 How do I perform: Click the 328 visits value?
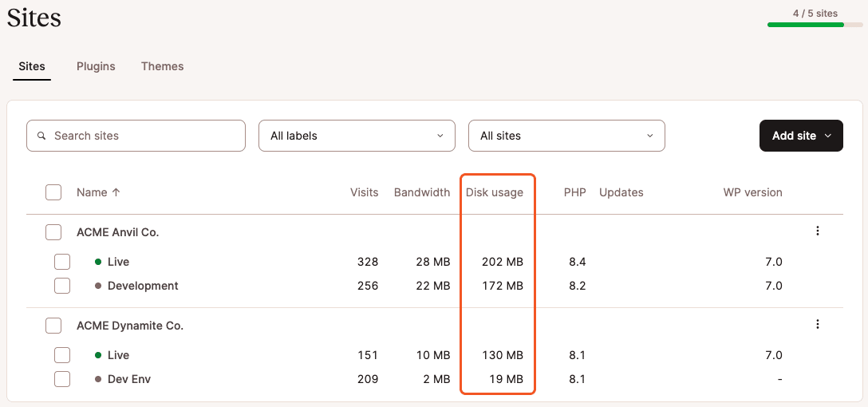368,262
